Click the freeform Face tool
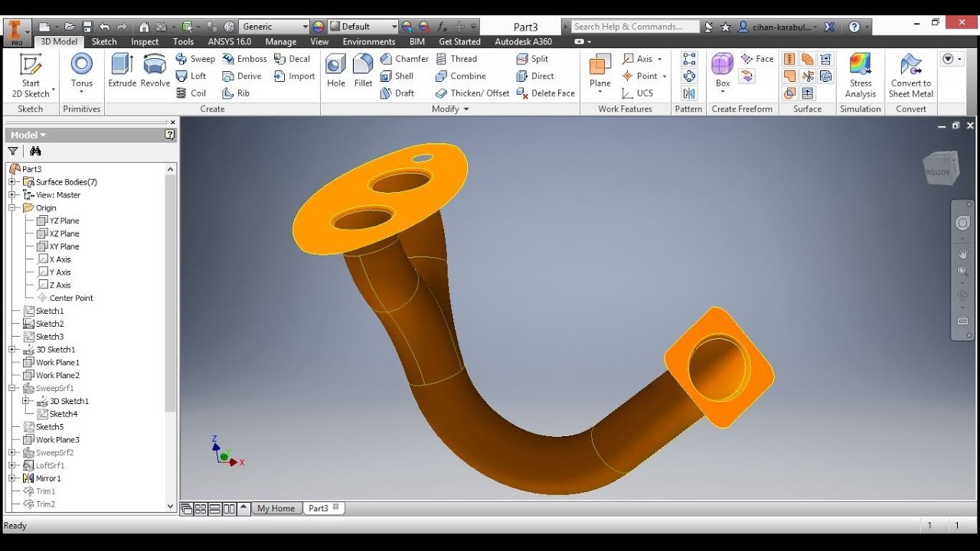 coord(757,59)
